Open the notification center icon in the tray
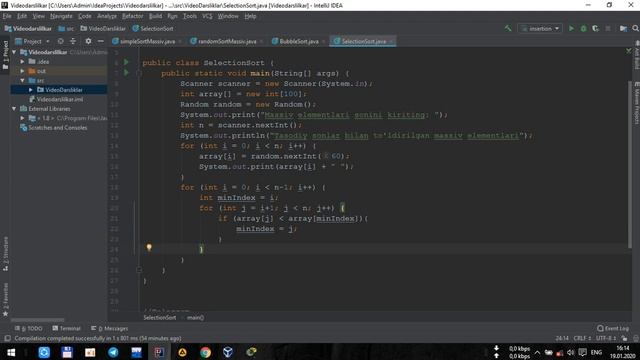 [x=582, y=352]
